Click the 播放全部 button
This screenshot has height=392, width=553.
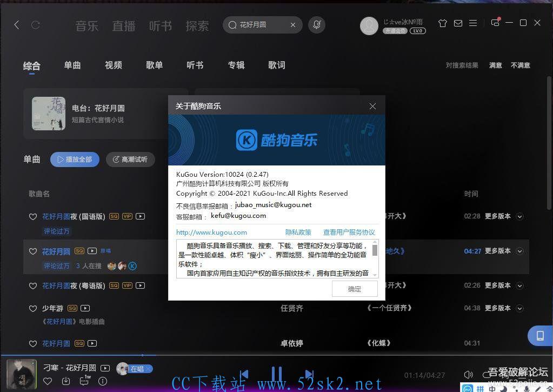click(x=75, y=160)
